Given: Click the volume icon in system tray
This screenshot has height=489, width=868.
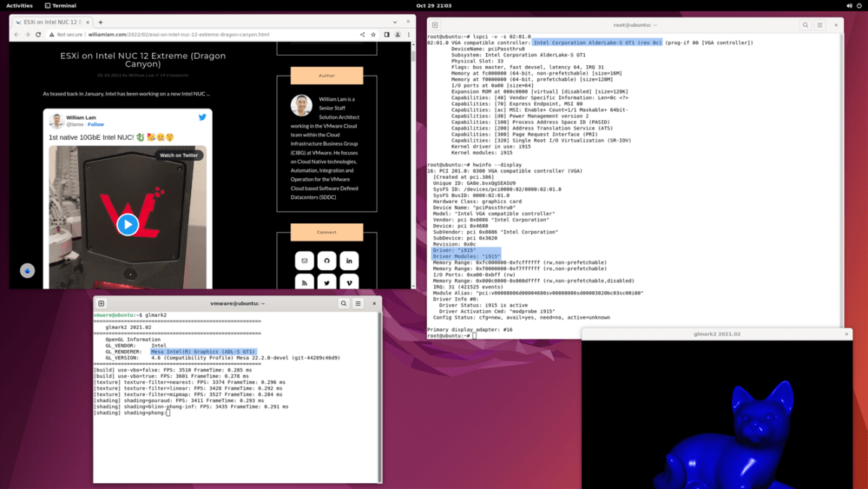Looking at the screenshot, I should (x=849, y=6).
